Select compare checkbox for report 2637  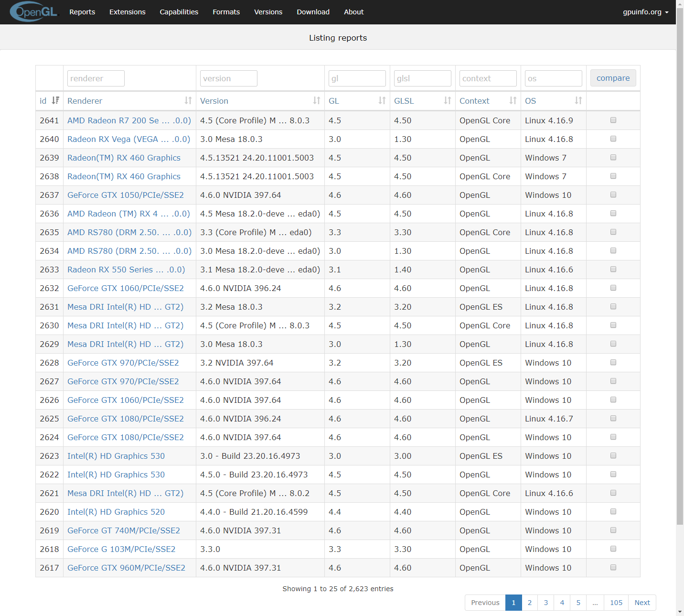tap(613, 195)
